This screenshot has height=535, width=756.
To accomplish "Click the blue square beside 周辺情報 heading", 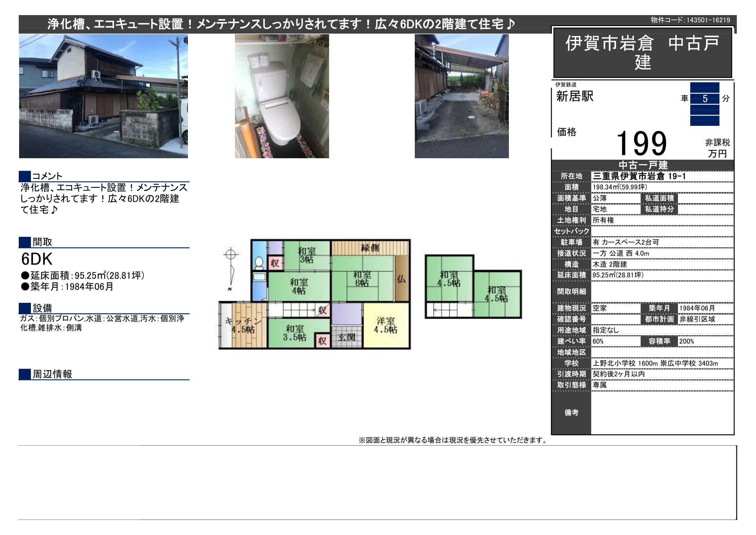I will pos(25,374).
